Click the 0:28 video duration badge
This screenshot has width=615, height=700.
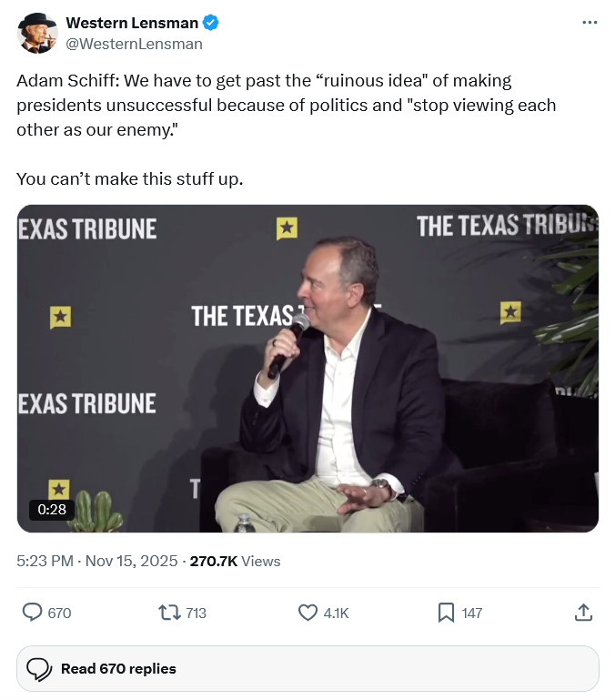pyautogui.click(x=52, y=510)
